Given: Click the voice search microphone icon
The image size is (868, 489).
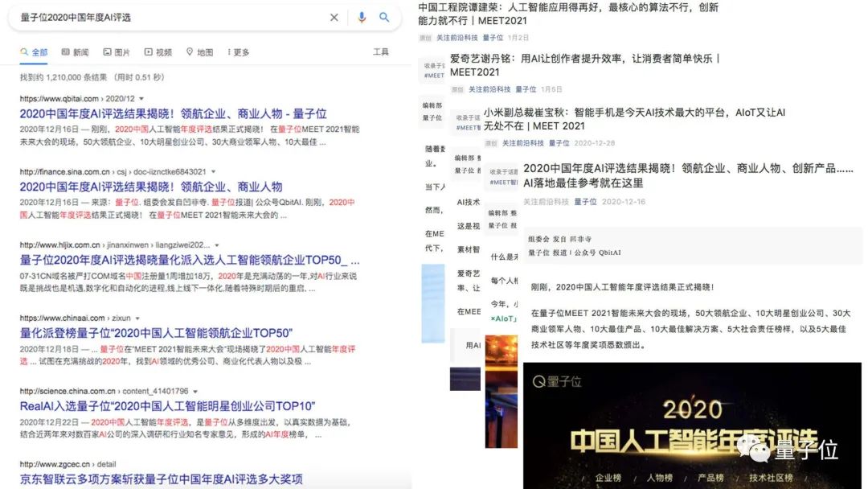Looking at the screenshot, I should [362, 17].
